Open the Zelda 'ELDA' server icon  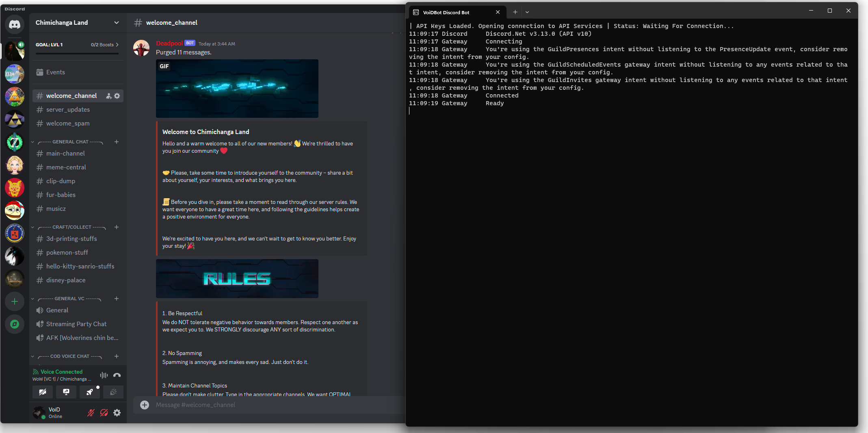pos(15,74)
